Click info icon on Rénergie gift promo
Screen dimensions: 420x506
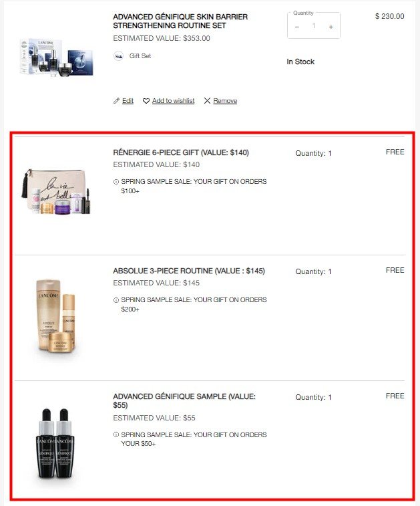tap(116, 182)
